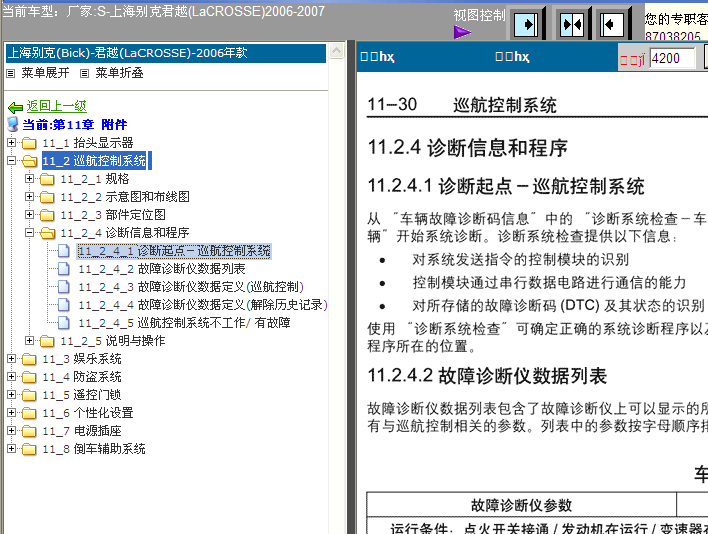Click the 当前:第11章 附件 label
The height and width of the screenshot is (534, 708).
[x=75, y=125]
